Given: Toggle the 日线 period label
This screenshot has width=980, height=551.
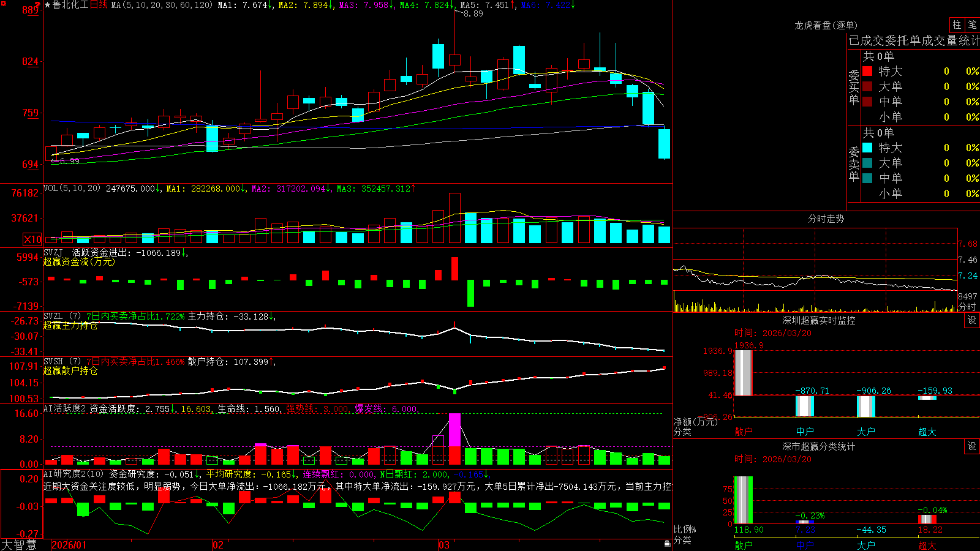Looking at the screenshot, I should [x=99, y=5].
